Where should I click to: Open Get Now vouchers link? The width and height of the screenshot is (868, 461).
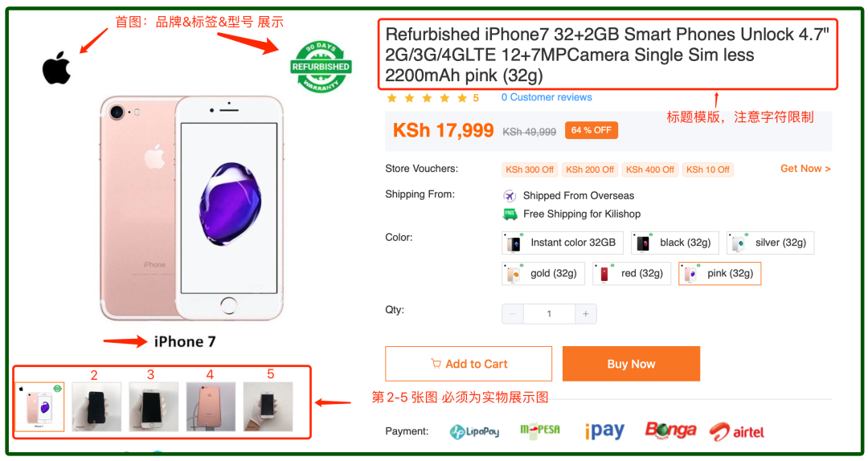805,169
